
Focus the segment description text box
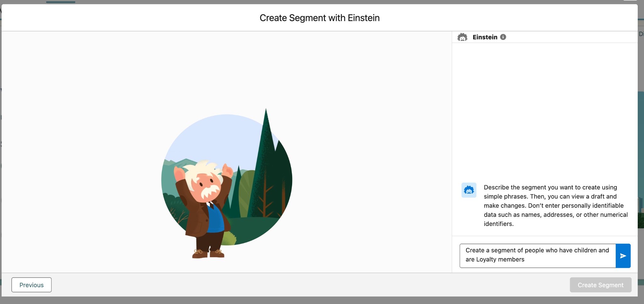tap(538, 256)
